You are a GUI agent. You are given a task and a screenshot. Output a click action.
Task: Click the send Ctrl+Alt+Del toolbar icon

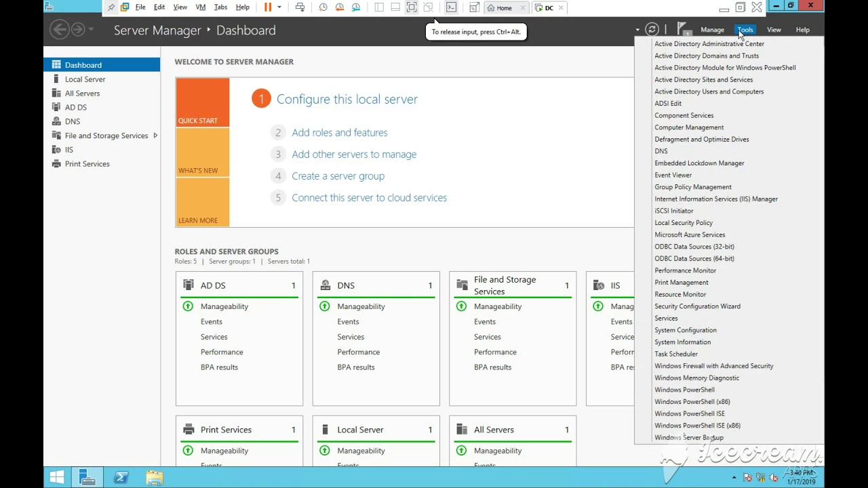click(300, 7)
